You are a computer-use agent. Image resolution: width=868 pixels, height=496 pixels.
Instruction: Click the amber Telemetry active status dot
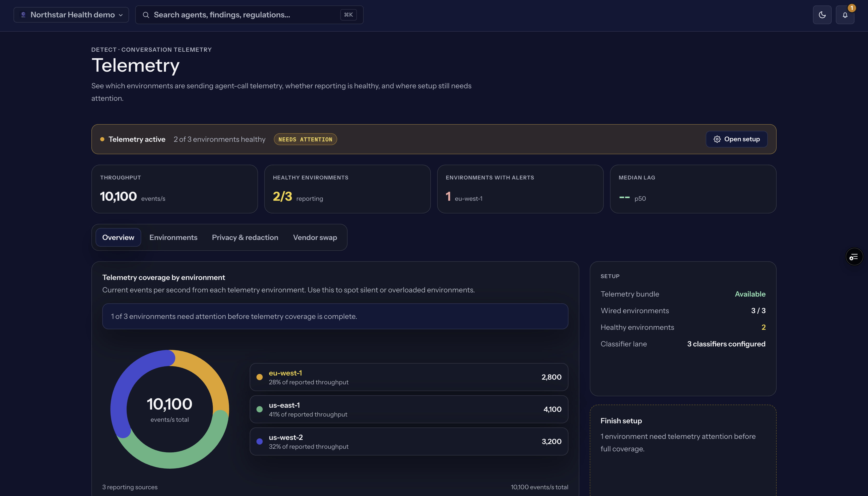click(102, 139)
